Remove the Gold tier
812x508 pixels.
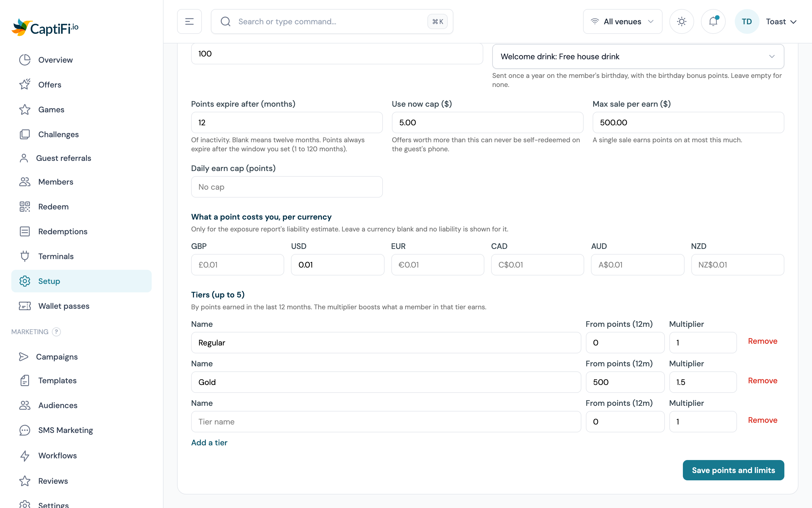coord(762,381)
